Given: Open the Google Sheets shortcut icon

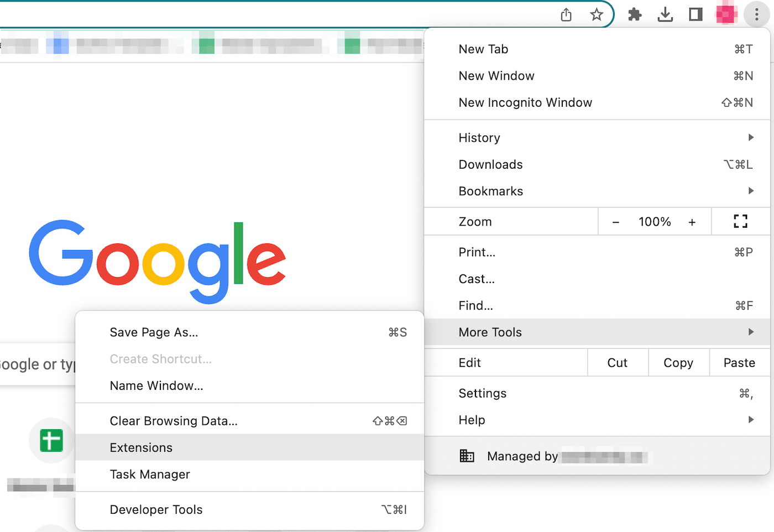Looking at the screenshot, I should (51, 441).
